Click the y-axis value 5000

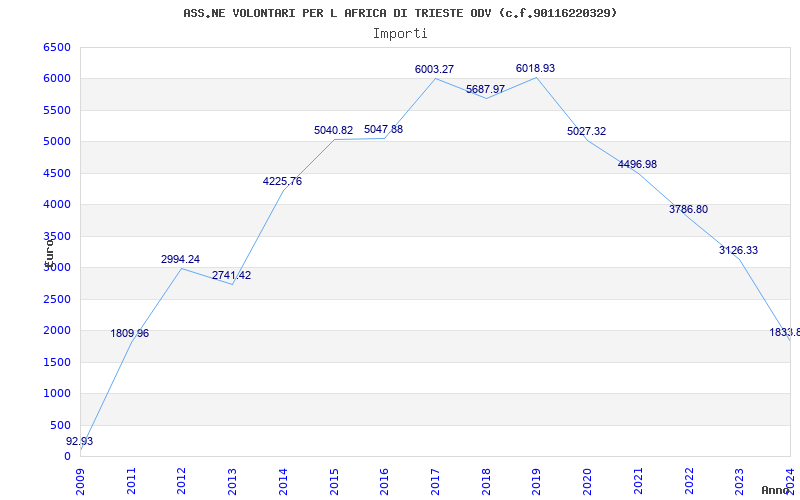tap(57, 142)
